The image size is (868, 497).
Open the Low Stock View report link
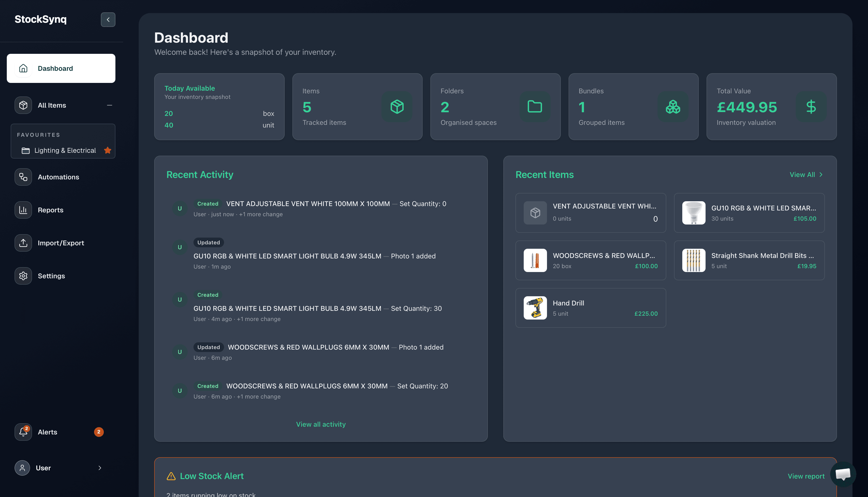click(806, 476)
